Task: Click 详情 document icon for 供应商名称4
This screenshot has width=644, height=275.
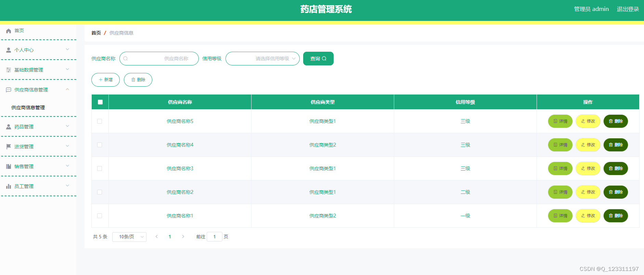Action: [555, 145]
